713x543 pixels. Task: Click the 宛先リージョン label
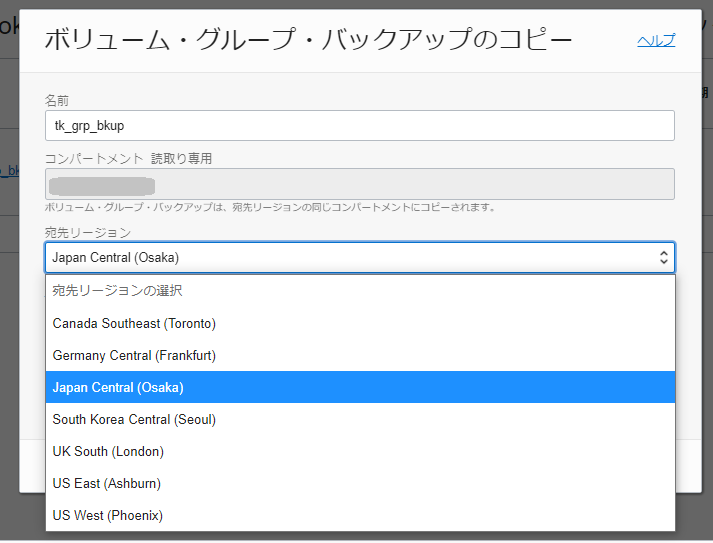point(87,232)
